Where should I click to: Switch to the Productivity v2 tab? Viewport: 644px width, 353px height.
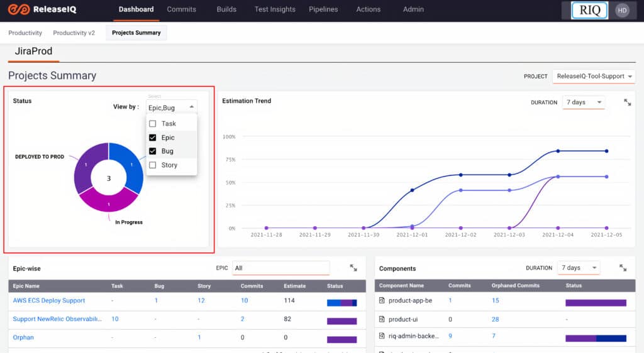pyautogui.click(x=74, y=33)
